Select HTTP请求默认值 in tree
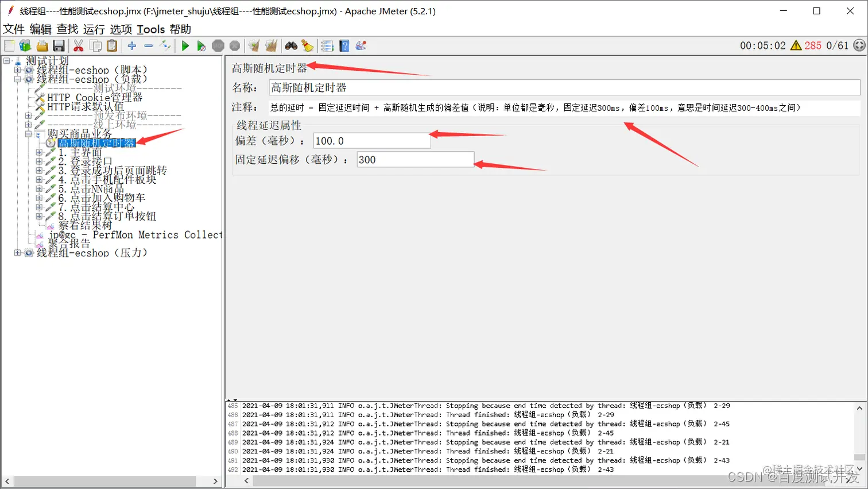This screenshot has height=489, width=868. pos(86,106)
